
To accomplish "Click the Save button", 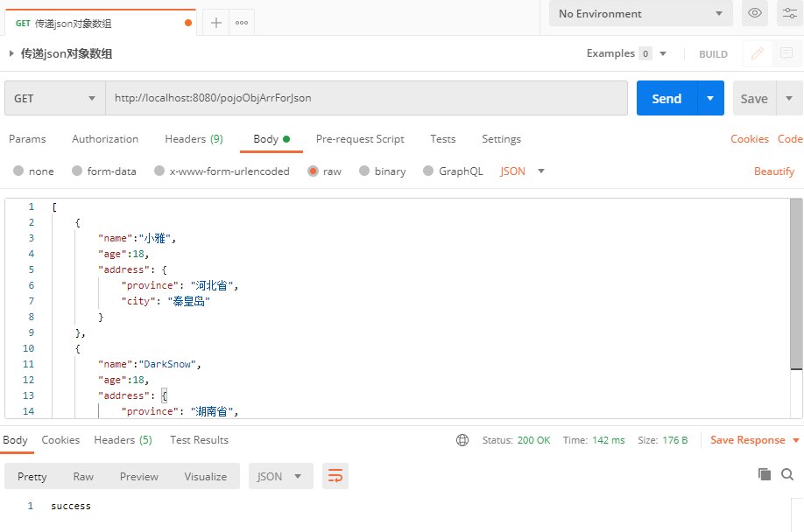I will pos(754,98).
